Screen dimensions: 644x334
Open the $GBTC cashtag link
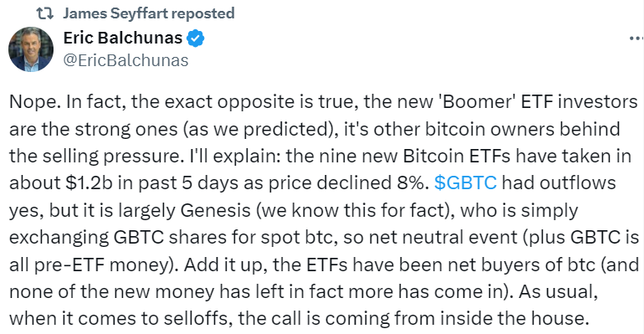465,182
